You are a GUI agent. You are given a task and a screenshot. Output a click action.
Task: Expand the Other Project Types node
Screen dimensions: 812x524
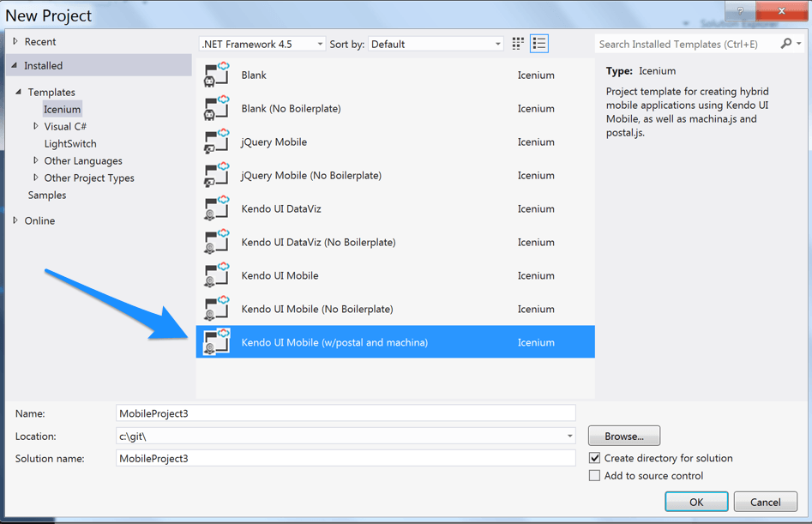pyautogui.click(x=35, y=178)
